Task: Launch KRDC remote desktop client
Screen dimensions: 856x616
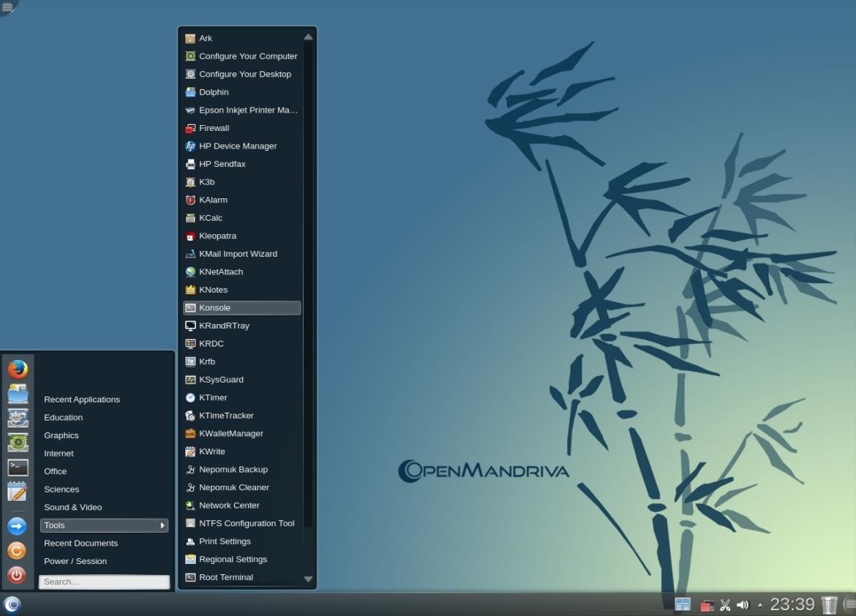Action: [242, 344]
